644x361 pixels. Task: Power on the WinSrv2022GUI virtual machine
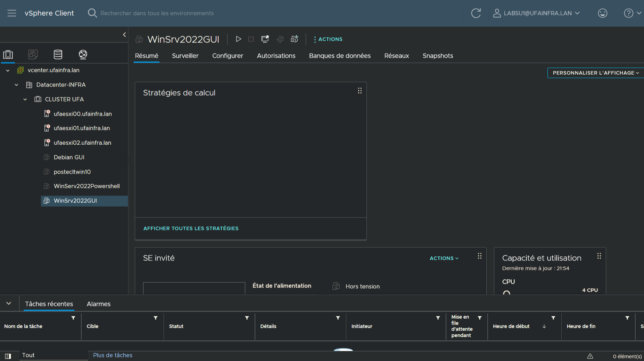(238, 39)
